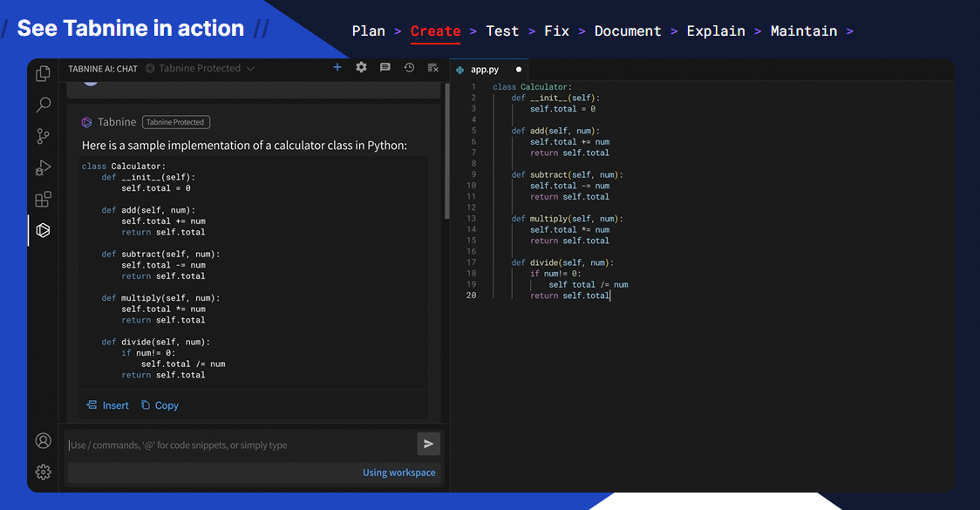980x510 pixels.
Task: Open the Explain step
Action: point(716,31)
